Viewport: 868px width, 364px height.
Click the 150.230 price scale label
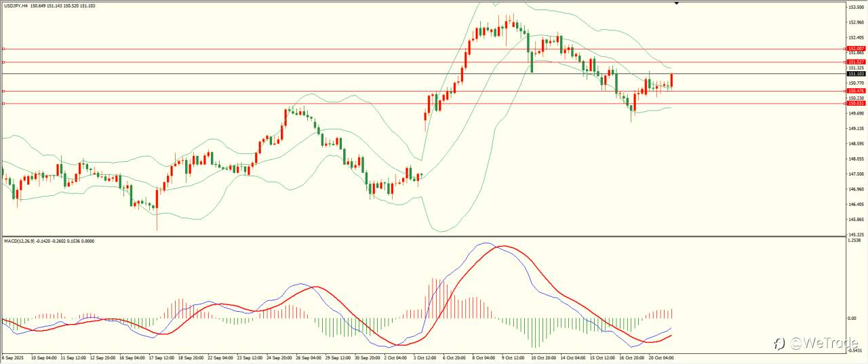click(x=856, y=98)
